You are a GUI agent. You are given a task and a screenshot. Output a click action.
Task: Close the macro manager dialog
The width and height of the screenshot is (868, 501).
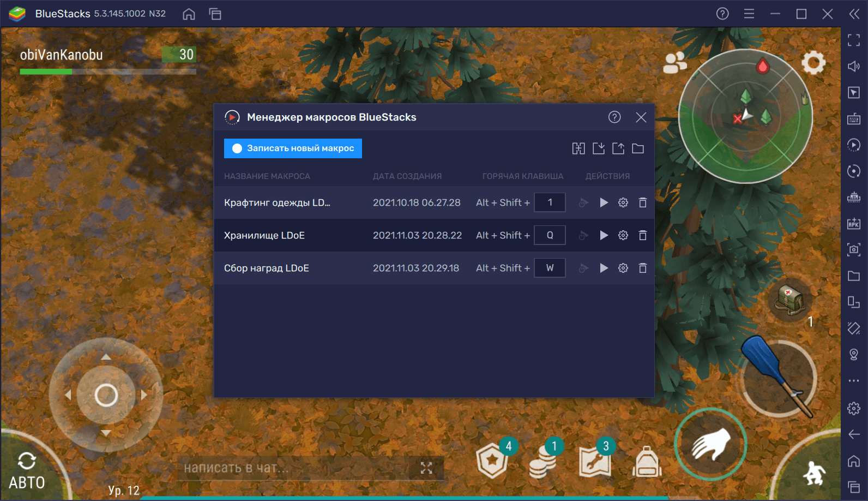click(641, 117)
